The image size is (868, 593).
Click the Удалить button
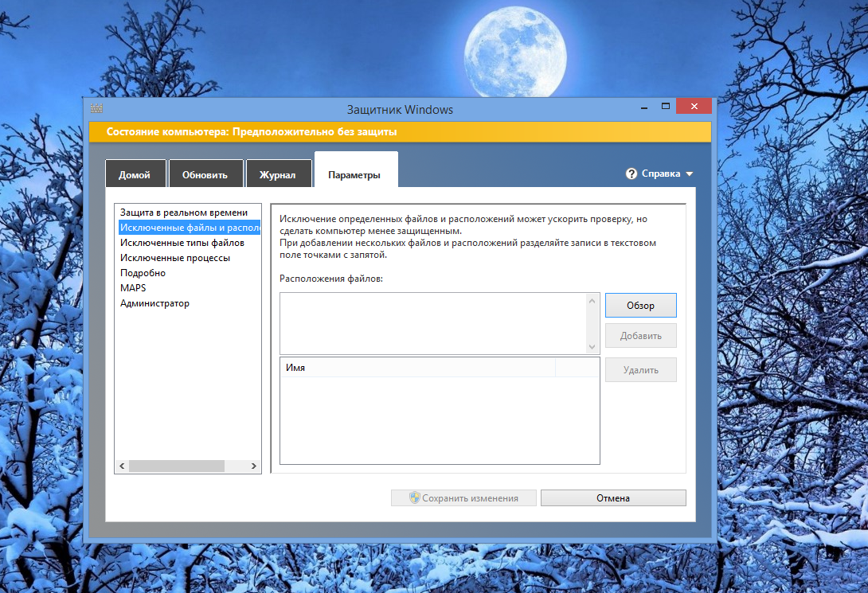pyautogui.click(x=640, y=370)
